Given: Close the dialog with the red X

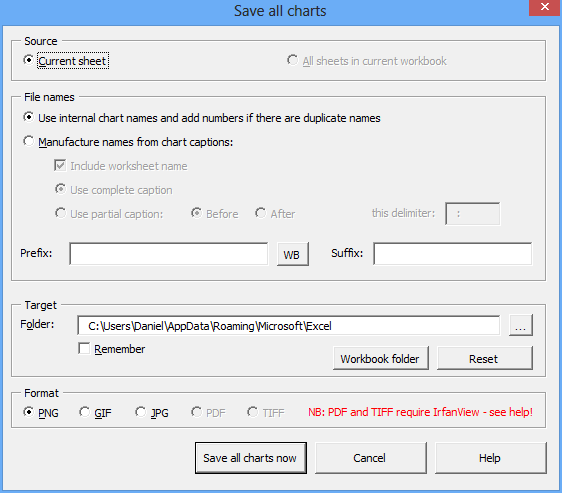Looking at the screenshot, I should [545, 7].
